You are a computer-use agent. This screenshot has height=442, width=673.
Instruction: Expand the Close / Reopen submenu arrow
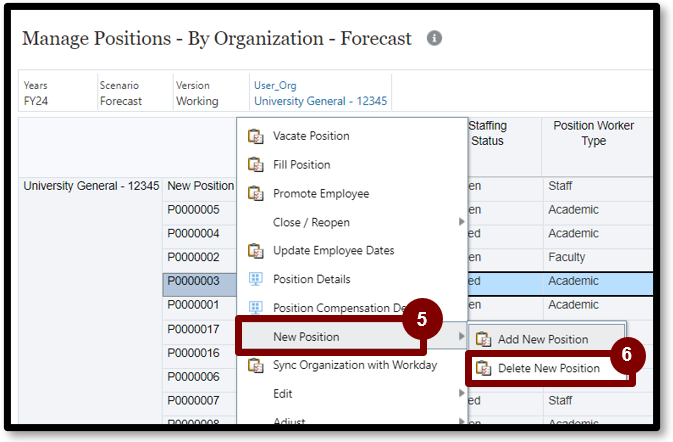coord(461,222)
